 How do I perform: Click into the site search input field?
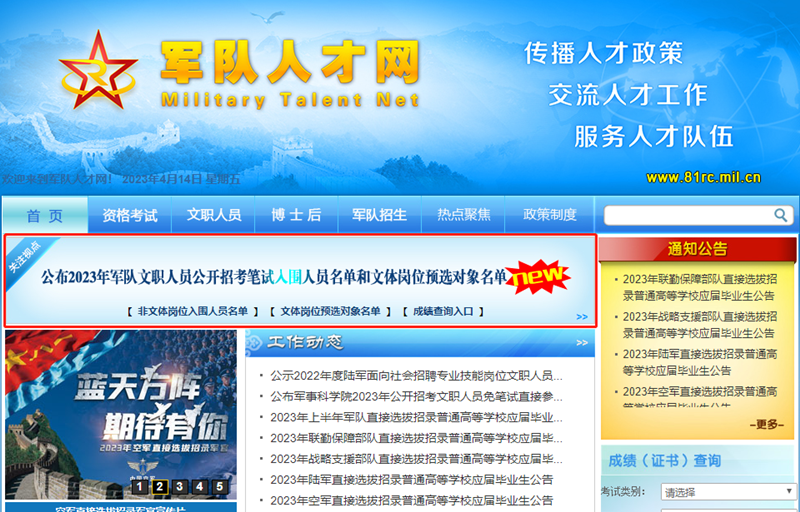coord(689,215)
